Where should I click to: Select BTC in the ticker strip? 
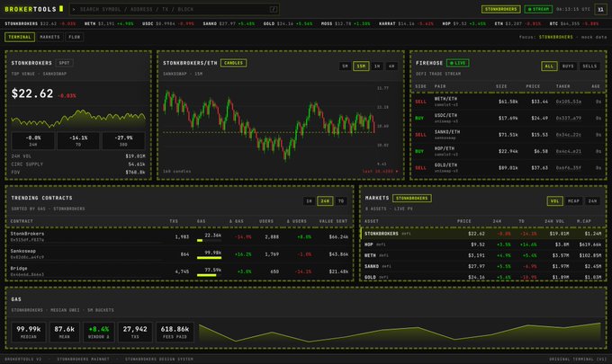point(574,23)
